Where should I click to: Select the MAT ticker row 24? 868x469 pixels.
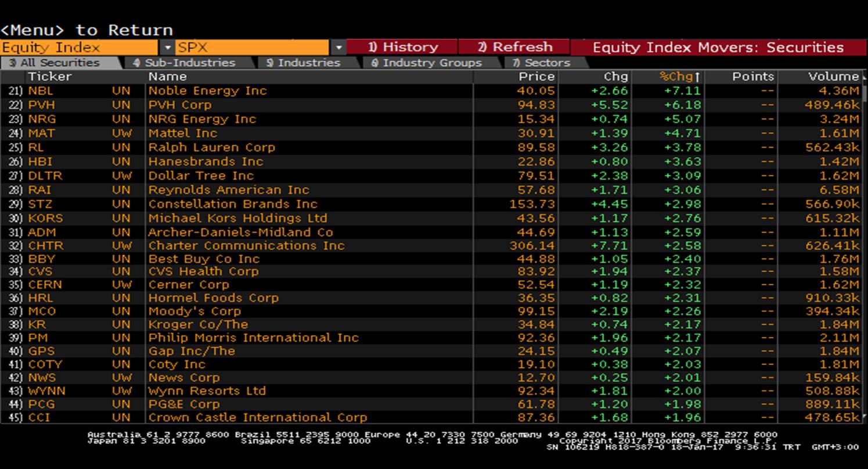pyautogui.click(x=41, y=133)
